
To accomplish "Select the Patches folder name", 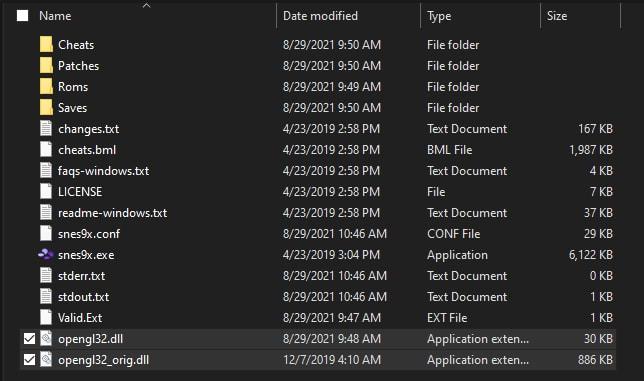I will (78, 66).
